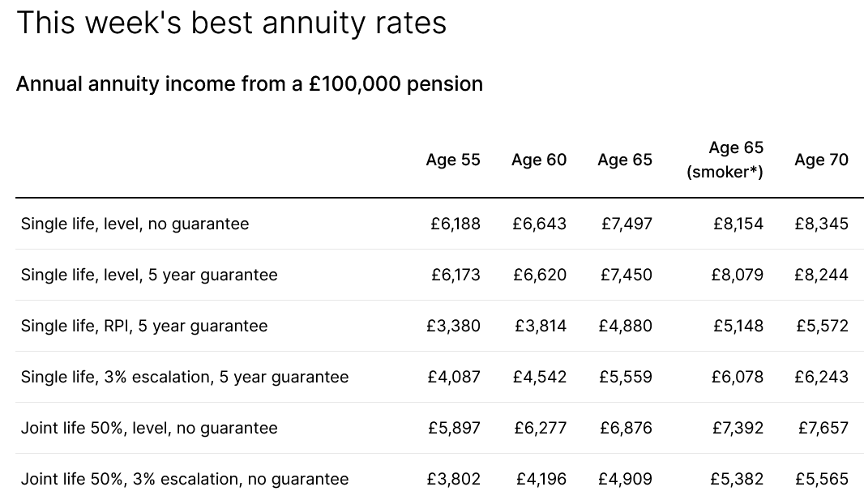The image size is (864, 504).
Task: Click "Single life, 3% escalation" row label
Action: pos(185,377)
